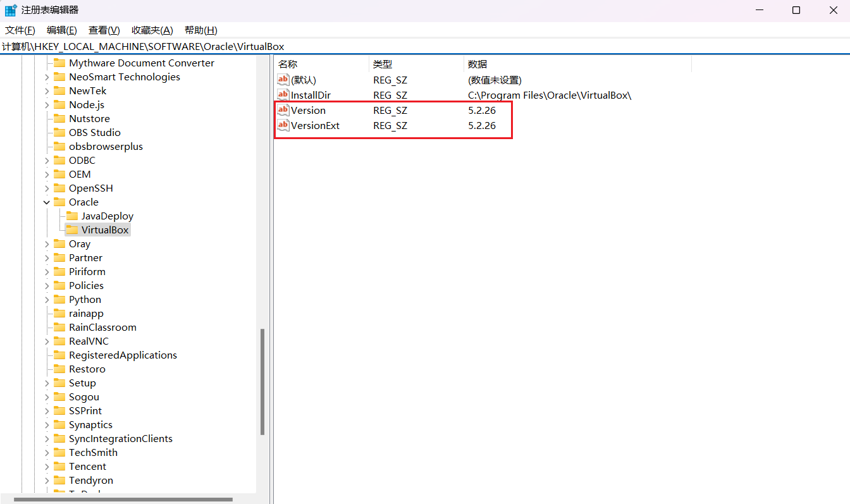Viewport: 850px width, 504px height.
Task: Expand the Tencent registry key
Action: [x=46, y=466]
